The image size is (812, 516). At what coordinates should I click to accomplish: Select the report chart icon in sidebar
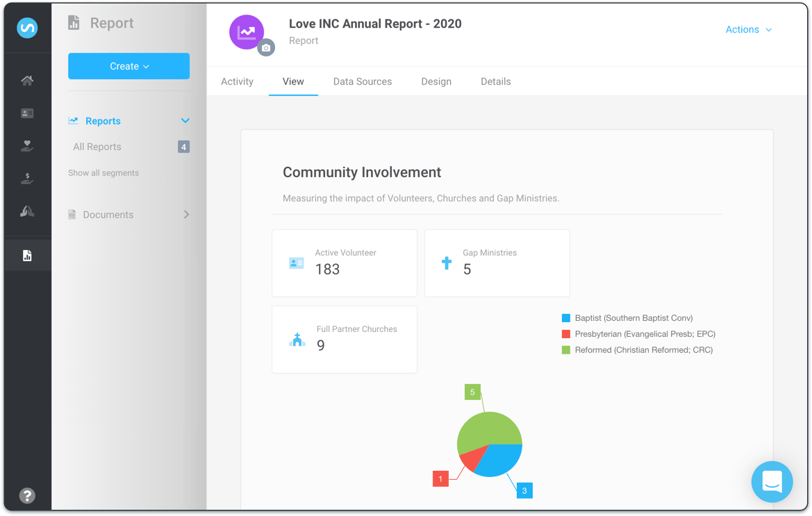(x=27, y=256)
